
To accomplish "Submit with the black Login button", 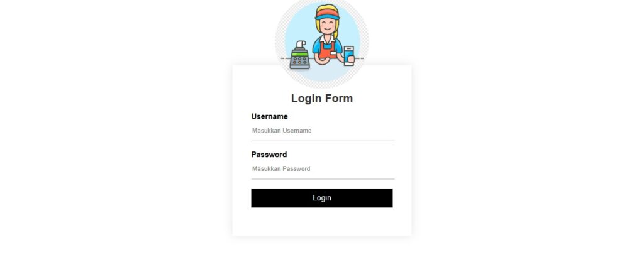I will coord(322,198).
